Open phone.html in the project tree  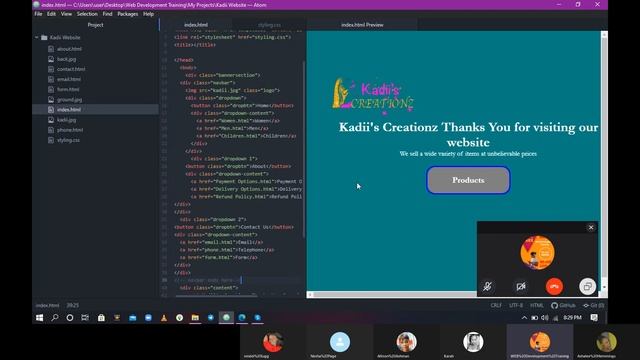(x=70, y=130)
